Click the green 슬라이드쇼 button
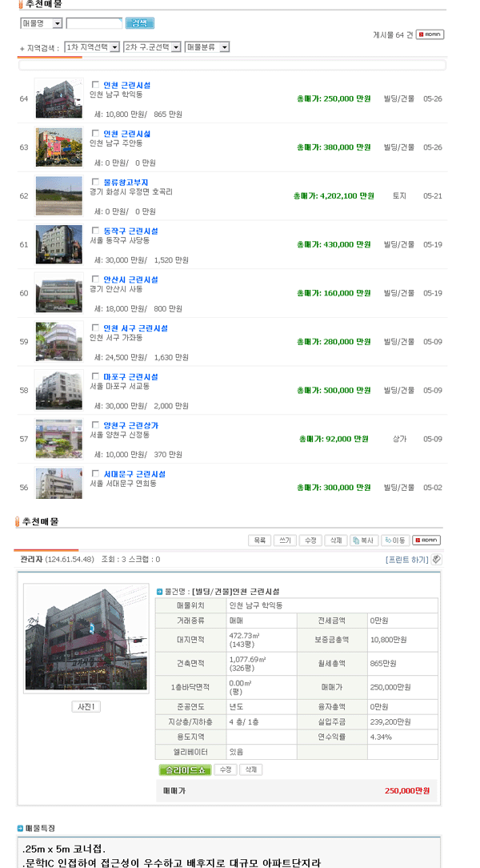 click(184, 770)
